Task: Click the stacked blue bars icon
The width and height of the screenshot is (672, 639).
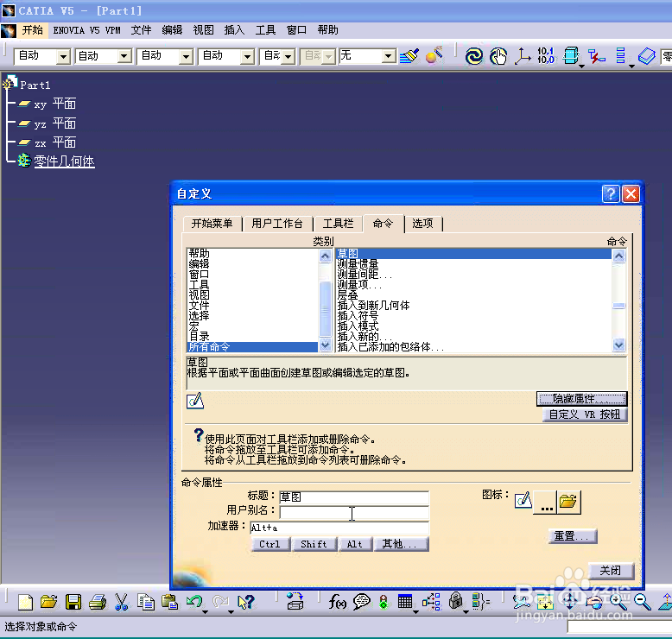Action: (x=620, y=56)
